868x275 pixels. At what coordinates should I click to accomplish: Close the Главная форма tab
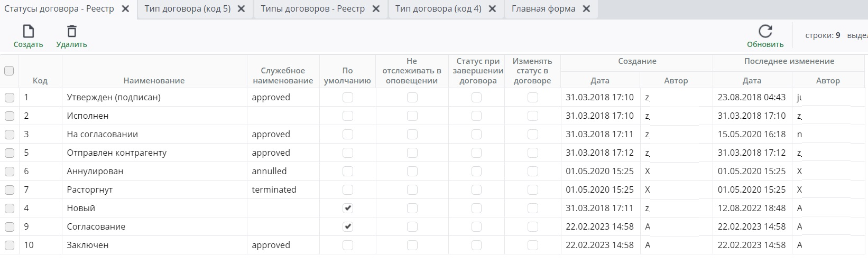tap(586, 9)
